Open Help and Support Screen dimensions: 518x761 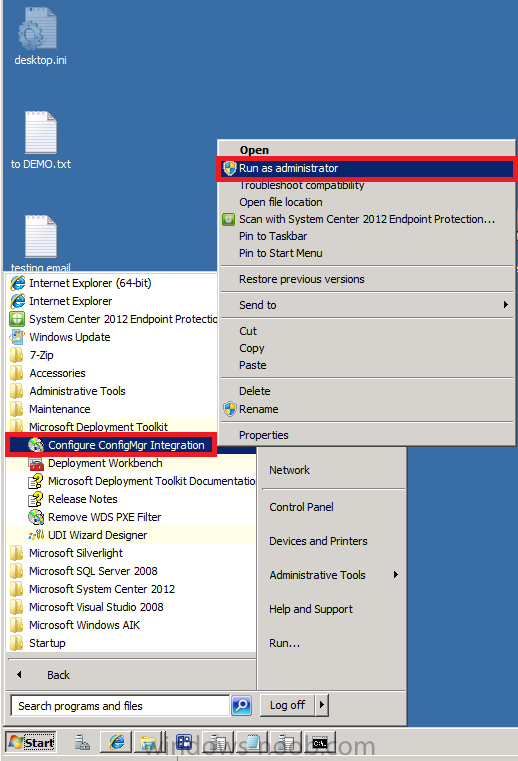(x=311, y=609)
